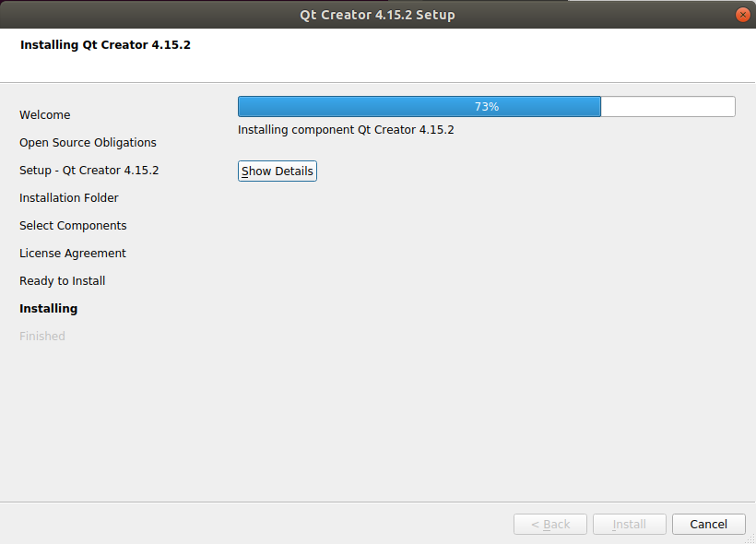
Task: Open the License Agreement step
Action: 73,254
